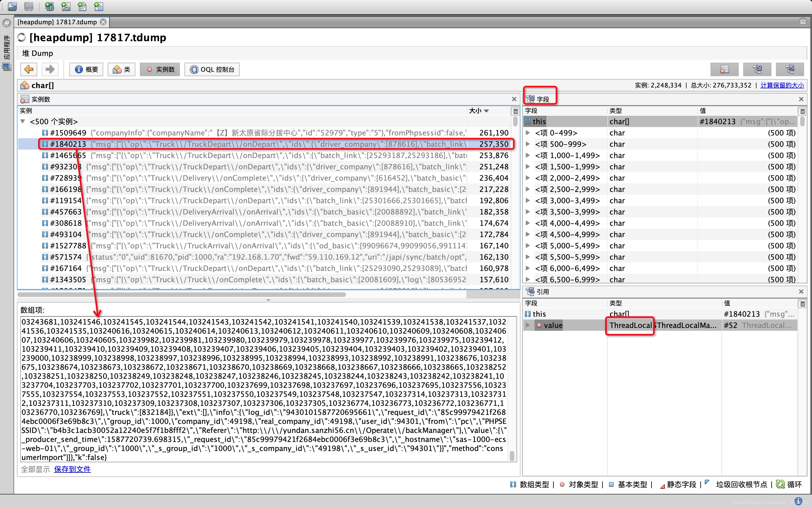
Task: Click the 计算保留的大小 link
Action: (782, 85)
